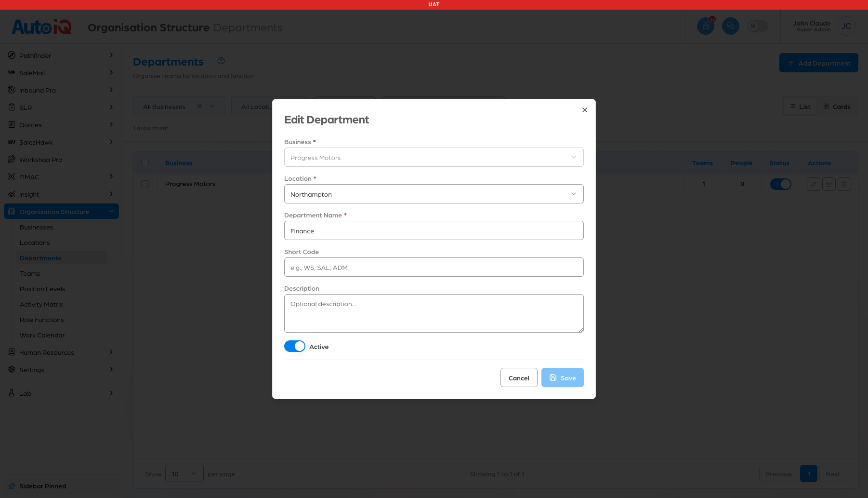Collapse the Organisation Structure menu chevron
Viewport: 868px width, 498px height.
111,211
